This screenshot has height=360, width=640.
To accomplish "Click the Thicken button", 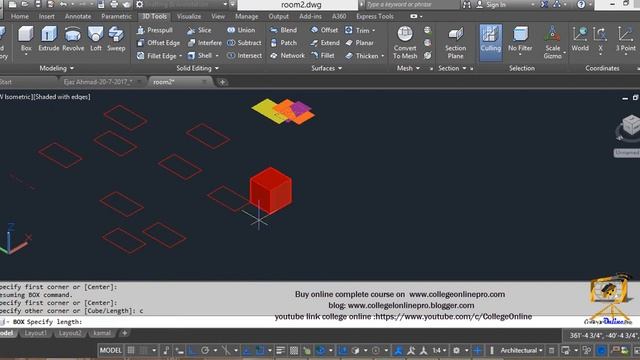I will [362, 56].
